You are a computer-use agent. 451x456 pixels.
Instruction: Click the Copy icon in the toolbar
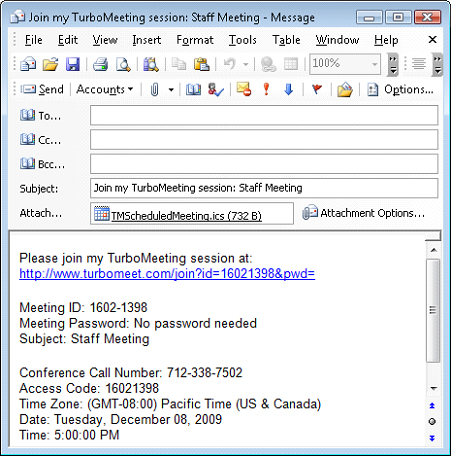[x=179, y=64]
